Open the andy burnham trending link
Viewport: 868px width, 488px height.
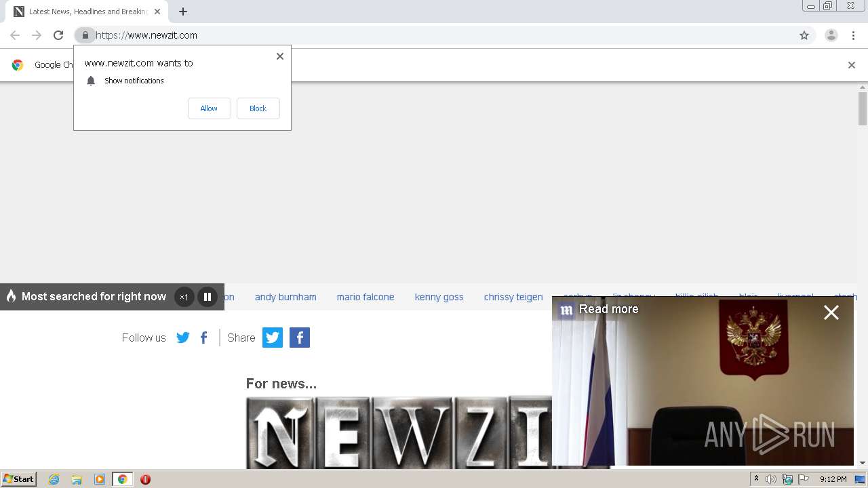tap(285, 297)
